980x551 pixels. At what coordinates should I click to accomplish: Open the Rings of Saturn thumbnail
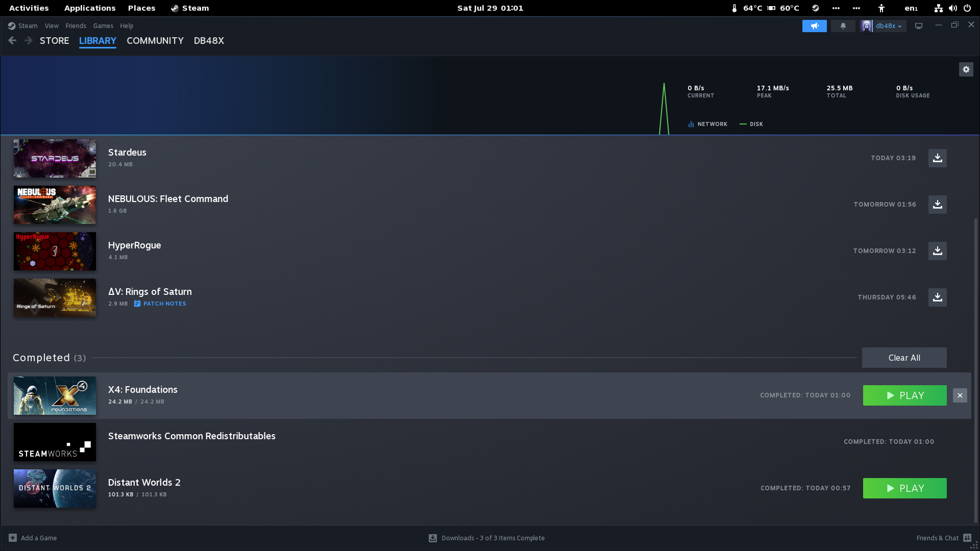pos(55,297)
